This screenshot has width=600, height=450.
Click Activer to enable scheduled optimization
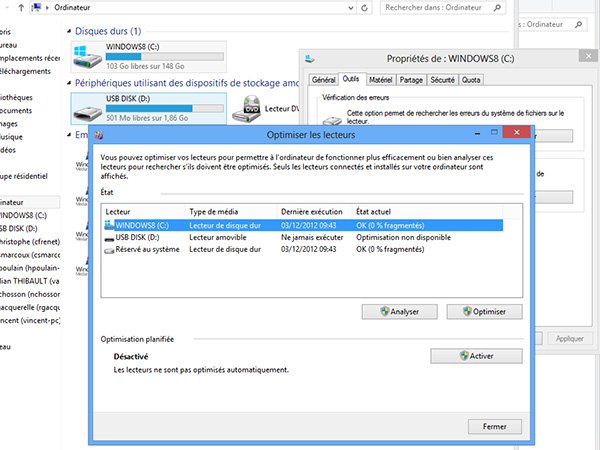pyautogui.click(x=476, y=356)
